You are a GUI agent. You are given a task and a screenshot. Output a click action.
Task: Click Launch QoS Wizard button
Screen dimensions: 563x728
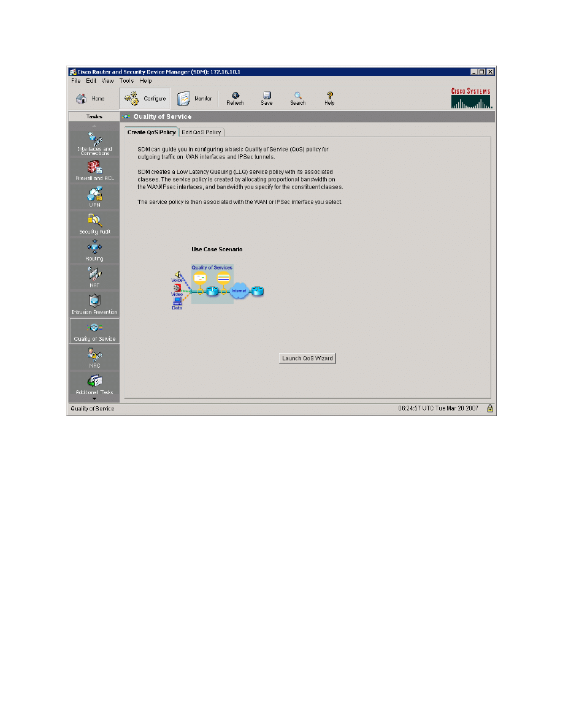coord(308,358)
